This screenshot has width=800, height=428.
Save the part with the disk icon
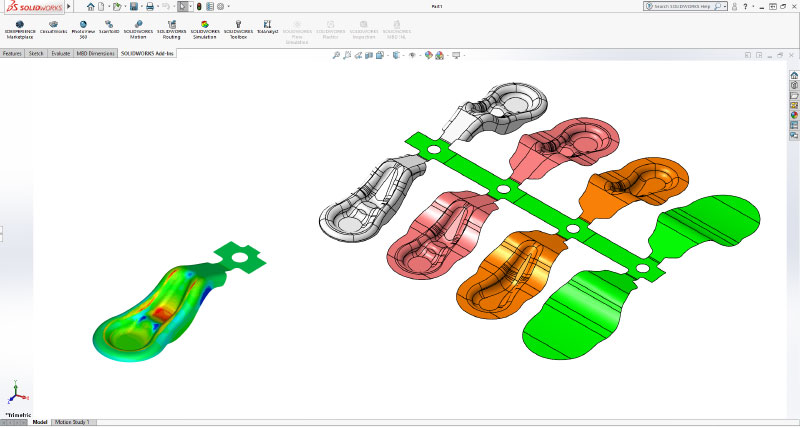[134, 7]
